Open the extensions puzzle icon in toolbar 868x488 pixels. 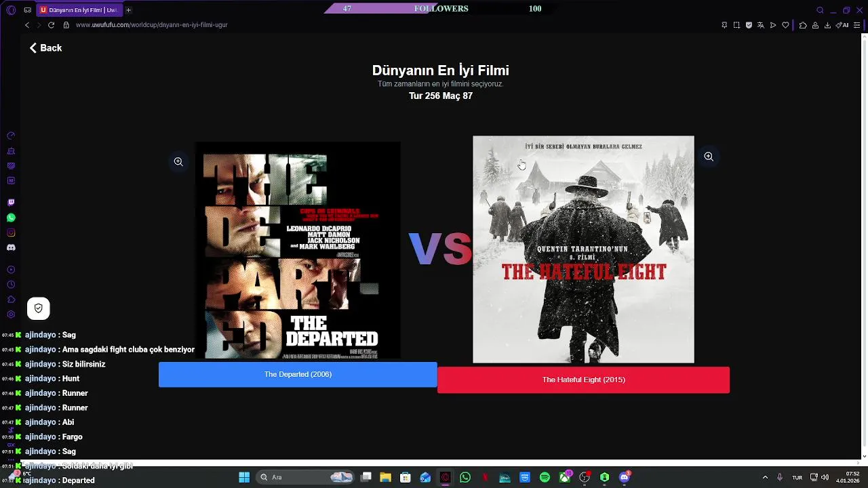click(803, 25)
